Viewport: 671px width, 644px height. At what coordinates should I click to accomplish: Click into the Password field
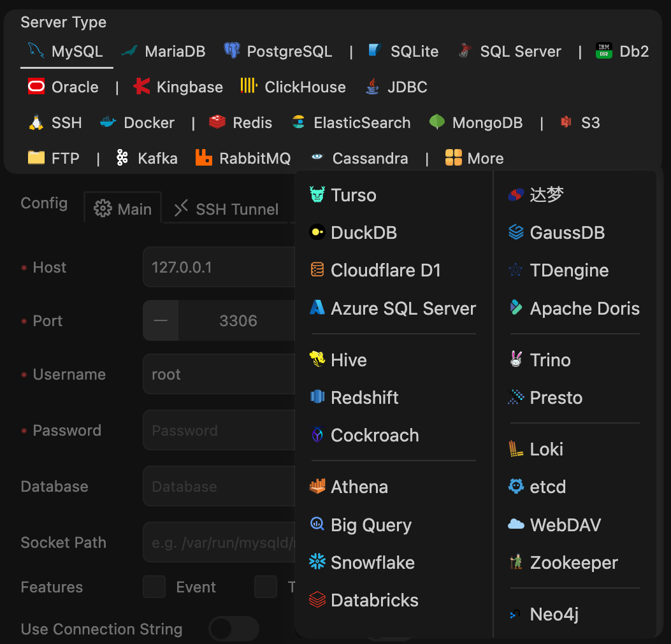click(219, 430)
